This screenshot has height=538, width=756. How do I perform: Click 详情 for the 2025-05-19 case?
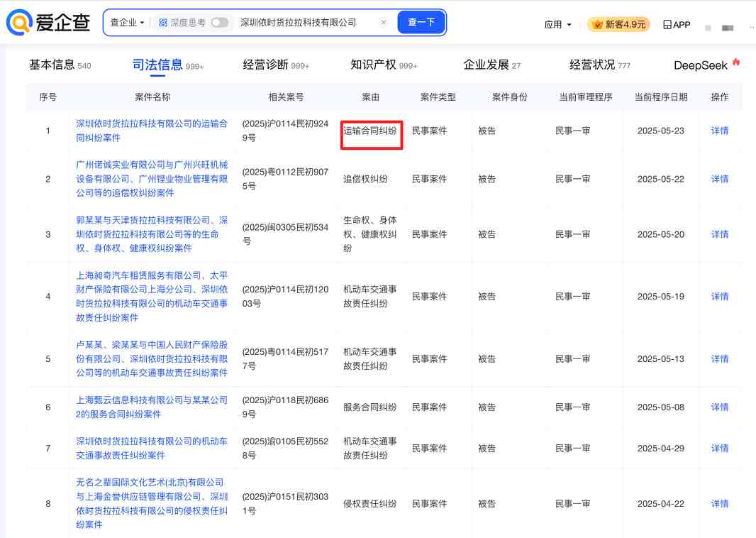pyautogui.click(x=719, y=296)
